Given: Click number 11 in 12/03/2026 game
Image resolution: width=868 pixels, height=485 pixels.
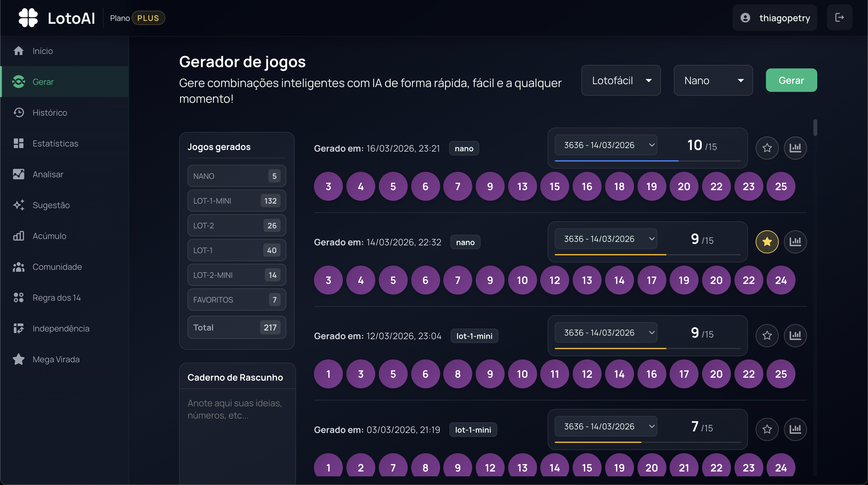Looking at the screenshot, I should tap(554, 374).
